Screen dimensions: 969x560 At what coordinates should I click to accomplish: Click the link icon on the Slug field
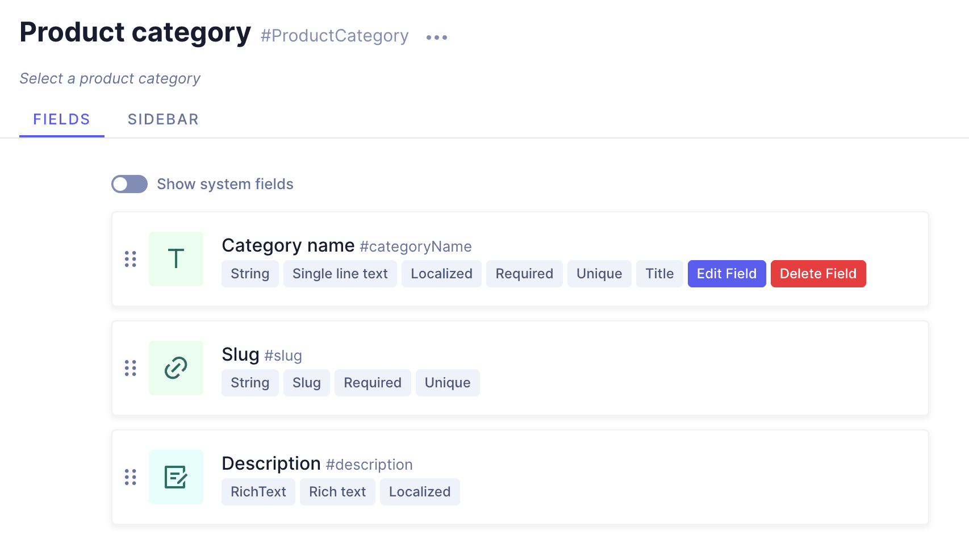(x=176, y=367)
